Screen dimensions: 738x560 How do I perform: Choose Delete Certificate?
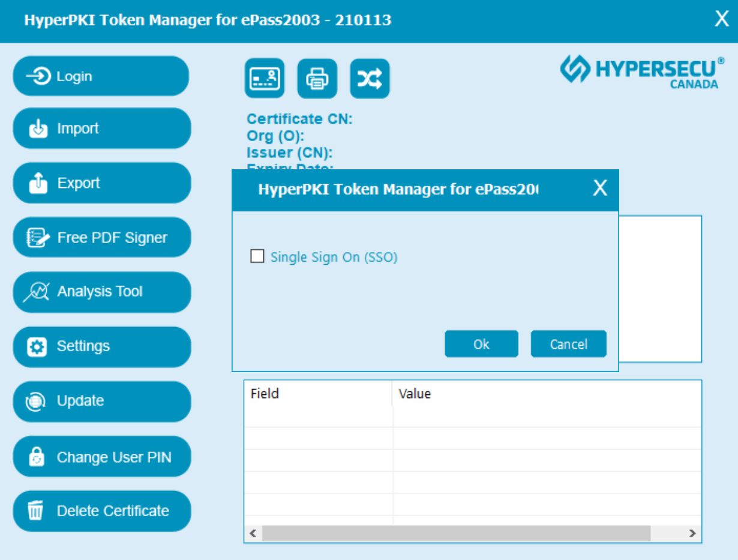pos(102,511)
